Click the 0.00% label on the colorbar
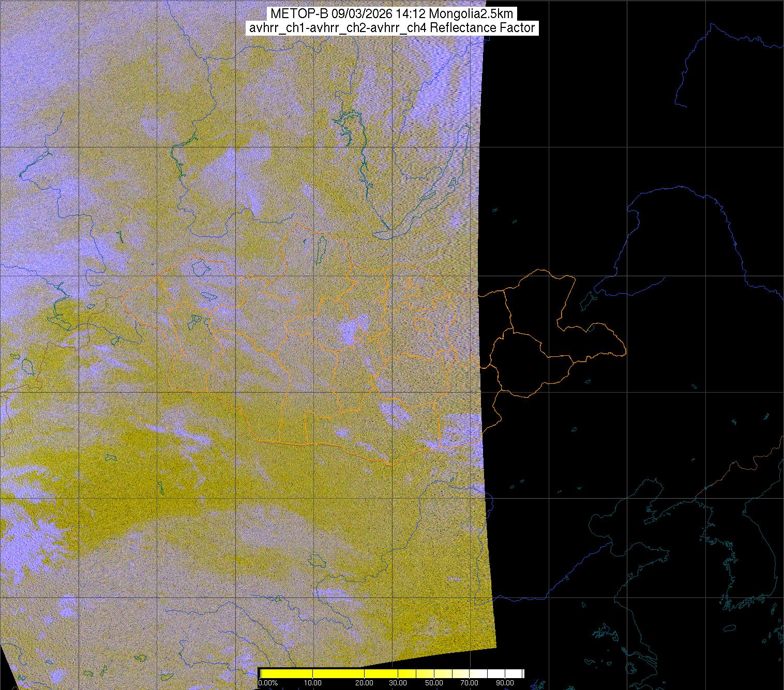Image resolution: width=784 pixels, height=690 pixels. click(x=267, y=683)
